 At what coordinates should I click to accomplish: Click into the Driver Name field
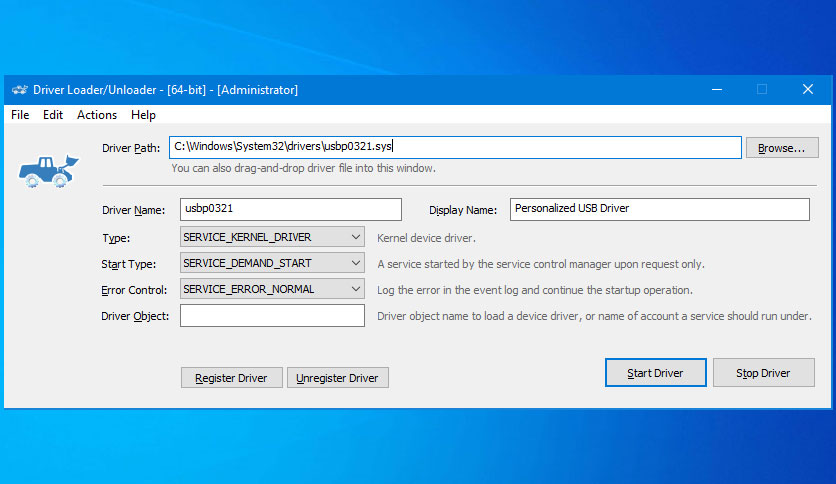(291, 209)
